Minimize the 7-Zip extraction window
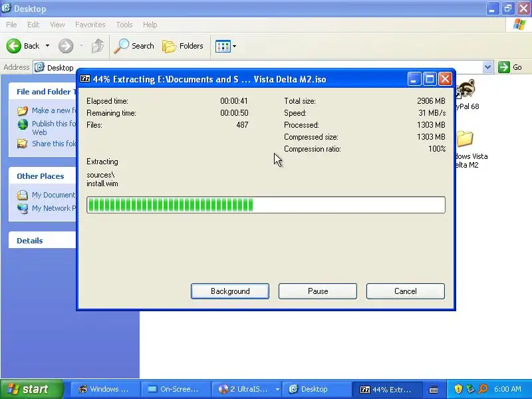 [x=414, y=79]
